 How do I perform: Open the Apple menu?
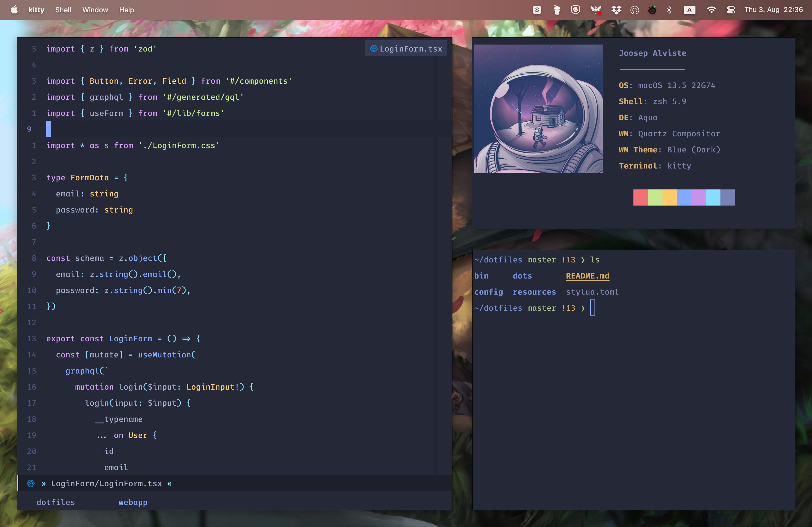tap(14, 10)
